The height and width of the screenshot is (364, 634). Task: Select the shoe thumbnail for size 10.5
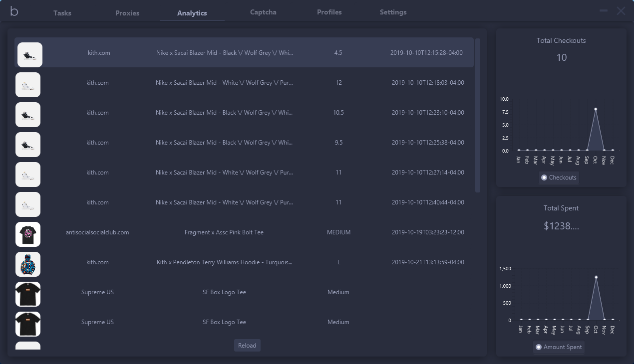[x=28, y=115]
